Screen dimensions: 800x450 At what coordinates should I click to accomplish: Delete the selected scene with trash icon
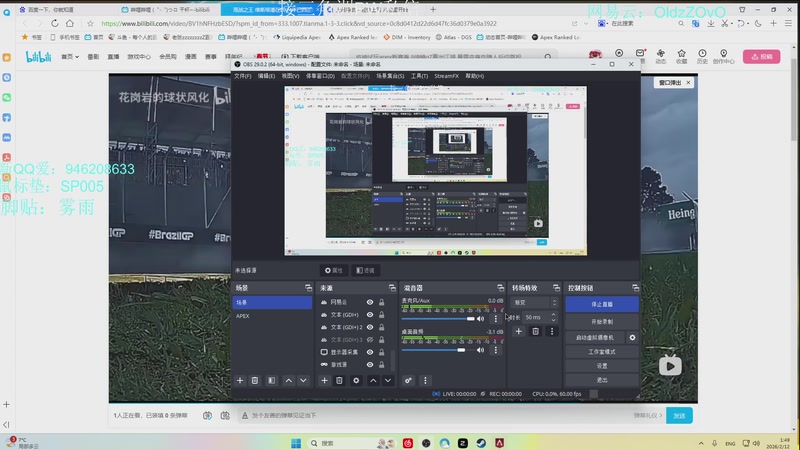pyautogui.click(x=255, y=381)
